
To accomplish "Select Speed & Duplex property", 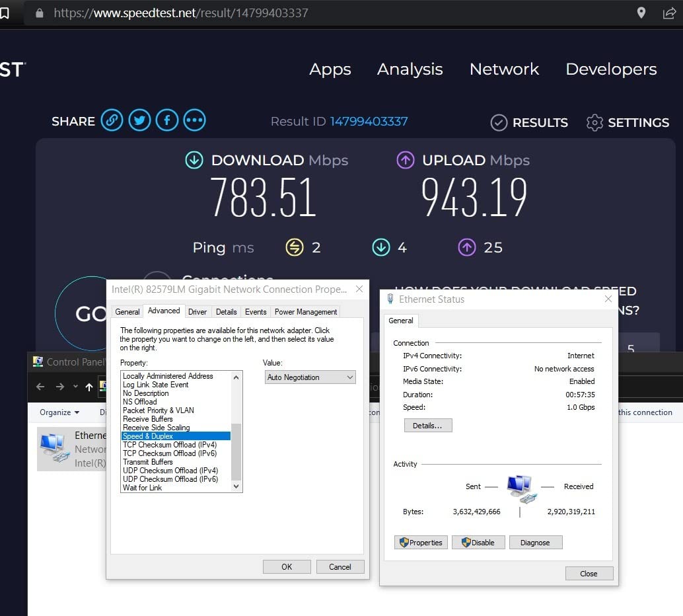I will click(x=176, y=436).
